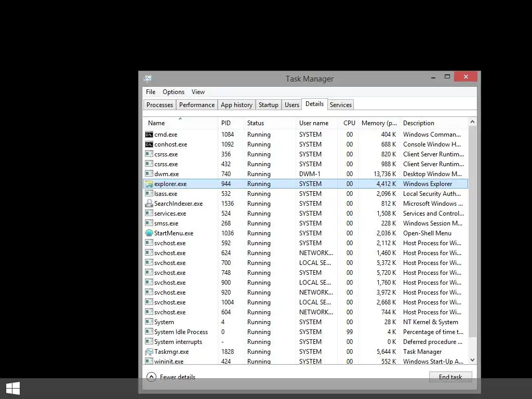Select PID 1084 cell

pos(228,135)
